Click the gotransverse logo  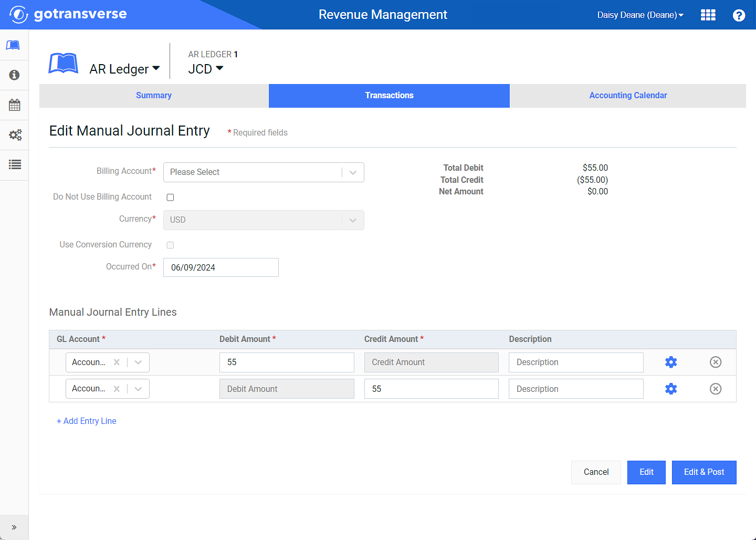[x=68, y=14]
